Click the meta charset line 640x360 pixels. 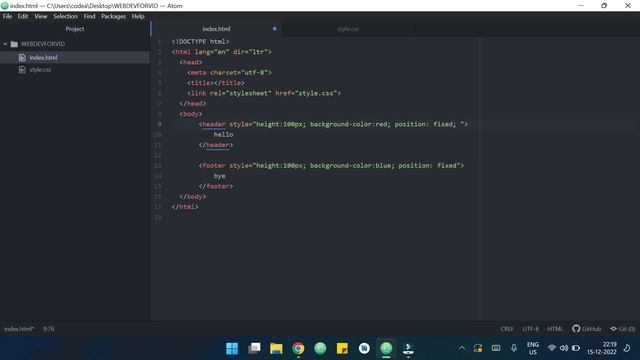[229, 73]
